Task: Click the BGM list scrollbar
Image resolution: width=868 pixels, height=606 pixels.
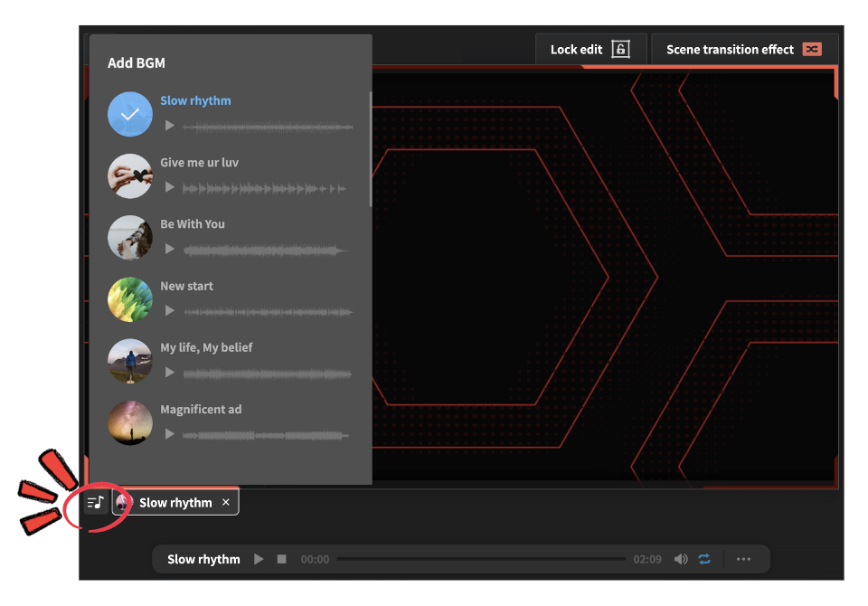Action: click(370, 149)
